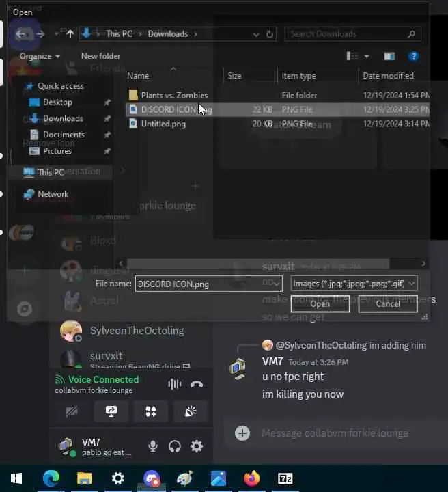Click the Cancel button
This screenshot has width=448, height=492.
tap(388, 303)
